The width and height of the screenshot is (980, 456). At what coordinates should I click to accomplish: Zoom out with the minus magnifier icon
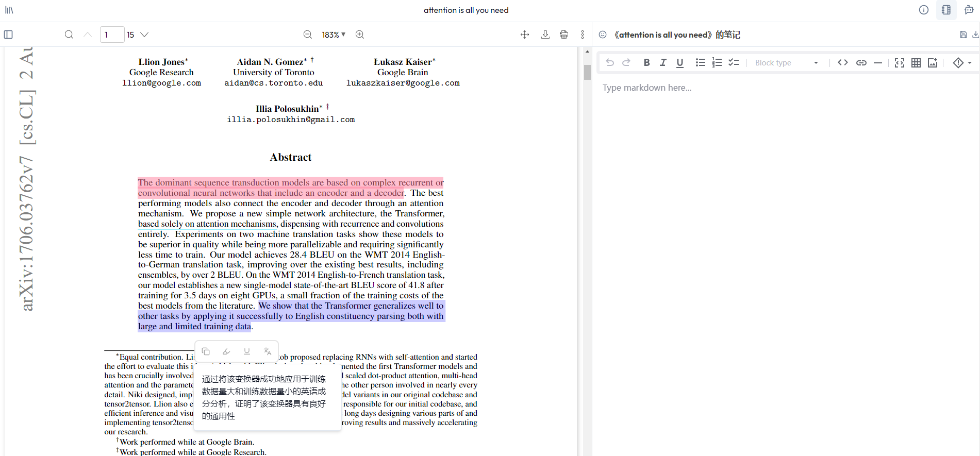tap(308, 35)
